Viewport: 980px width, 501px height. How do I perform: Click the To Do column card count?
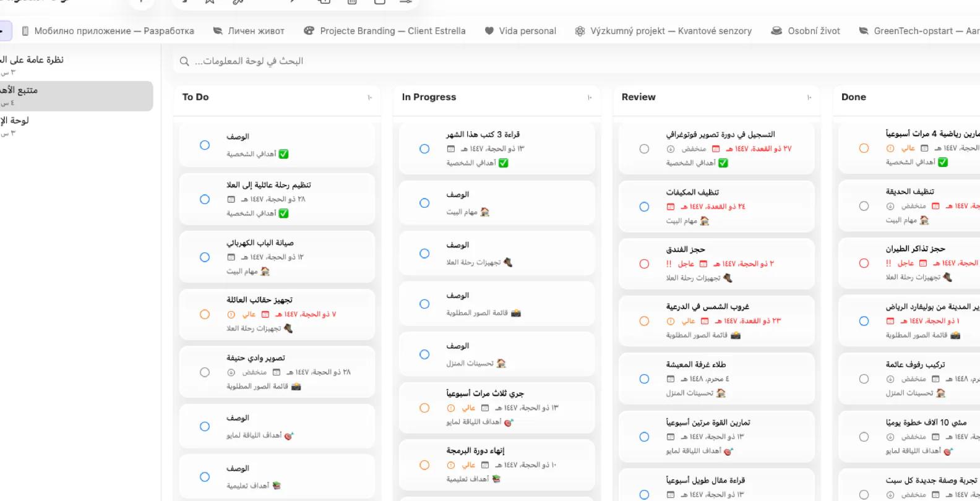[369, 98]
